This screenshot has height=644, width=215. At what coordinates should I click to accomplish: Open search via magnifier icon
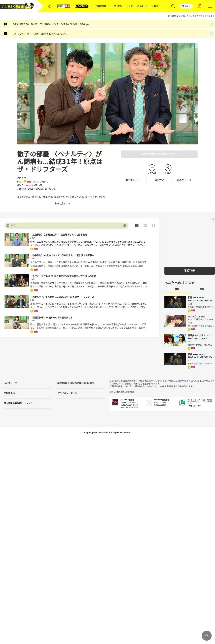pyautogui.click(x=173, y=6)
